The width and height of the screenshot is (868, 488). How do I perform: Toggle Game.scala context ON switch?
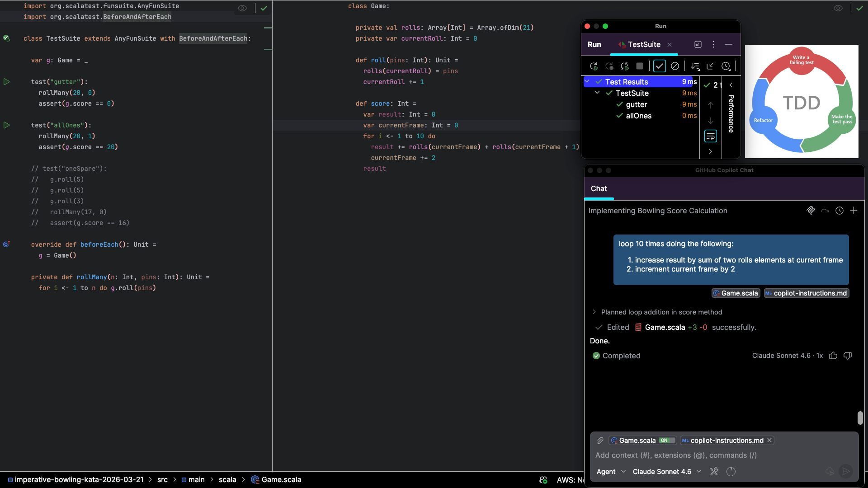click(666, 441)
